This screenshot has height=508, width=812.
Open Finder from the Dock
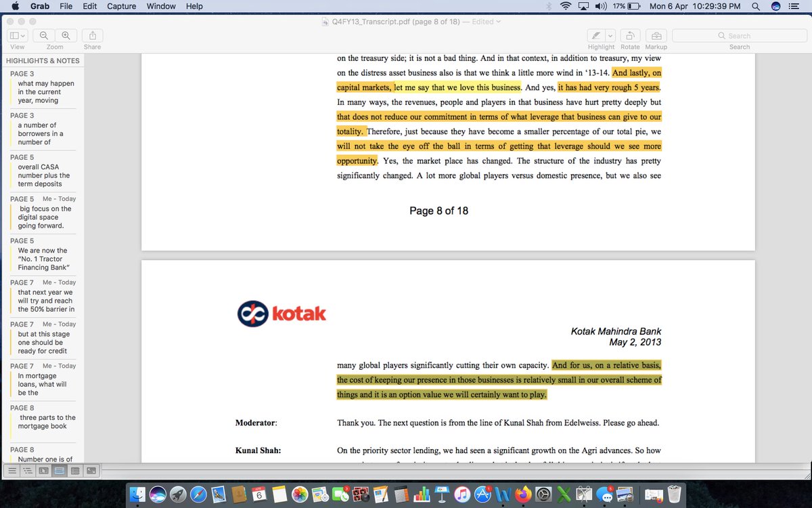[138, 495]
